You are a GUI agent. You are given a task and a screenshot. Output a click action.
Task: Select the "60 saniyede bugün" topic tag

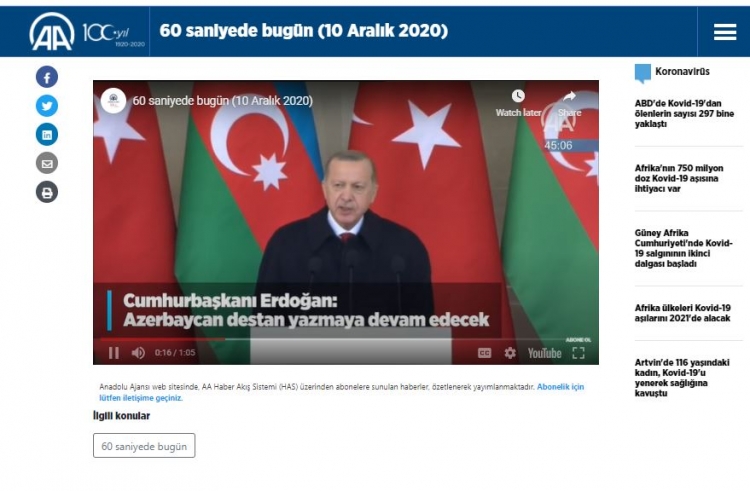point(144,446)
